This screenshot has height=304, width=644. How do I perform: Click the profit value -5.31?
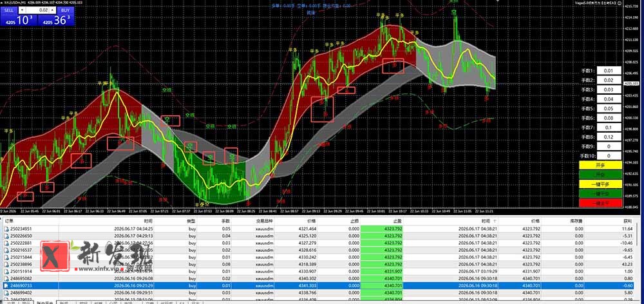(627, 236)
